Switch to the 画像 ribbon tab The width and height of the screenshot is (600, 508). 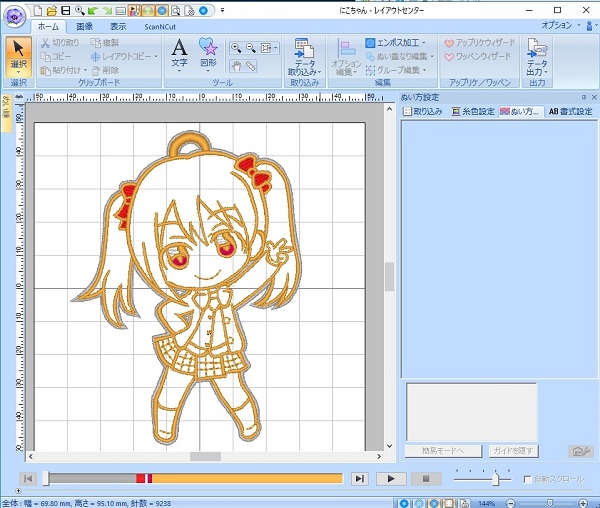click(x=85, y=26)
